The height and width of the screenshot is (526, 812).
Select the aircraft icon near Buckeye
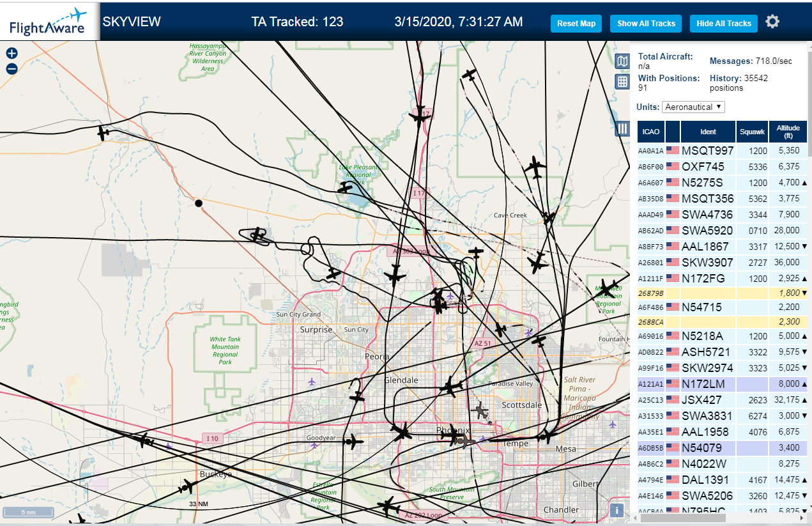pos(187,486)
